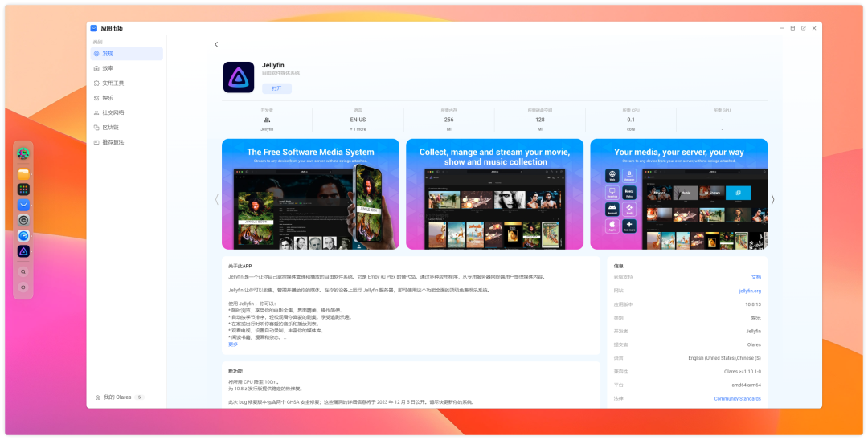
Task: Open 区块链 category in sidebar
Action: [110, 127]
